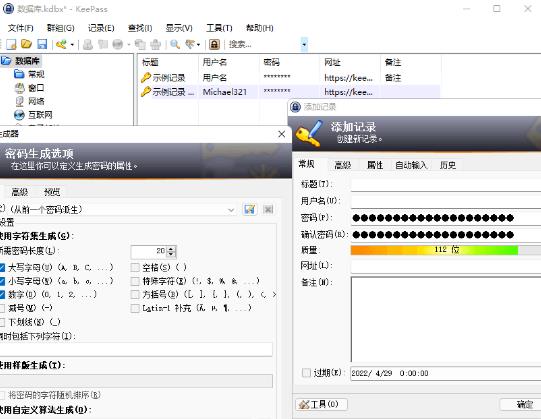541x419 pixels.
Task: Click the 搜索 quick search box
Action: 264,44
